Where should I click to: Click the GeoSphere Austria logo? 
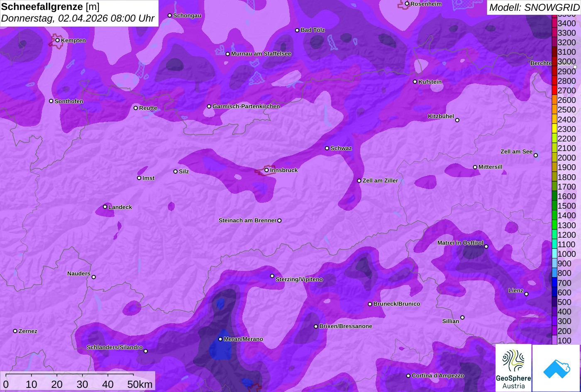coord(513,368)
